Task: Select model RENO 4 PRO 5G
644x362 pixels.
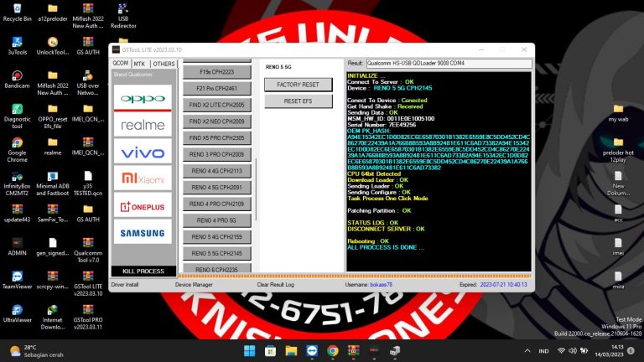Action: point(217,220)
